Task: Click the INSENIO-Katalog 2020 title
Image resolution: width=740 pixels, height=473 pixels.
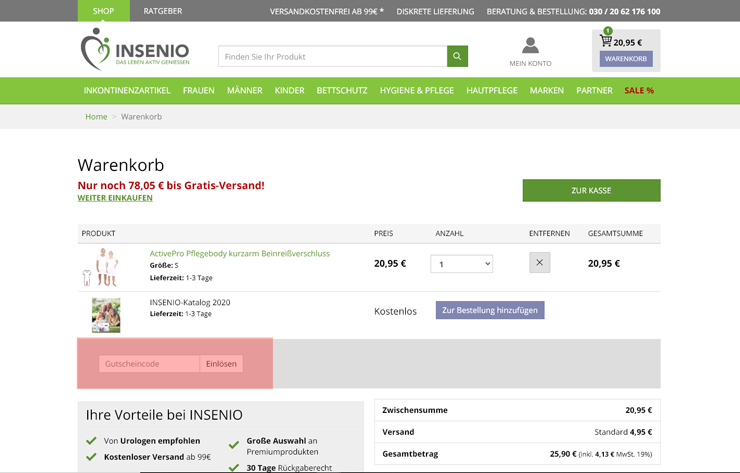Action: click(x=190, y=302)
